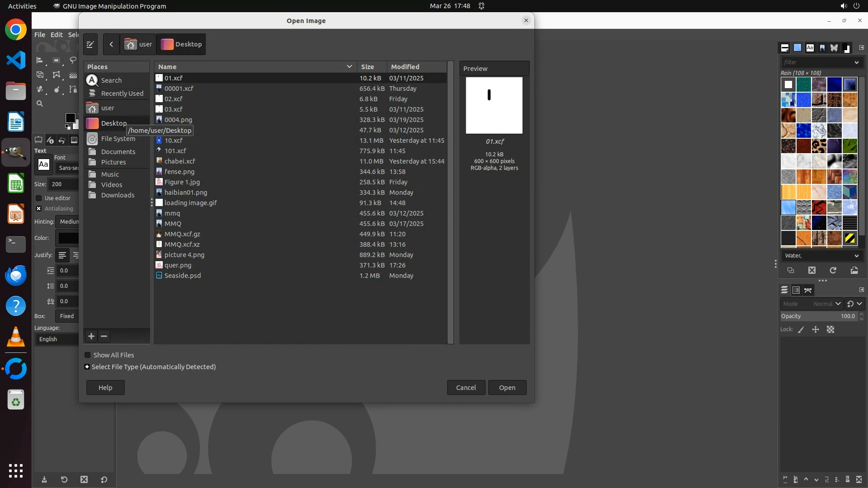Refresh patterns using the reload icon
Image resolution: width=868 pixels, height=488 pixels.
[x=833, y=270]
